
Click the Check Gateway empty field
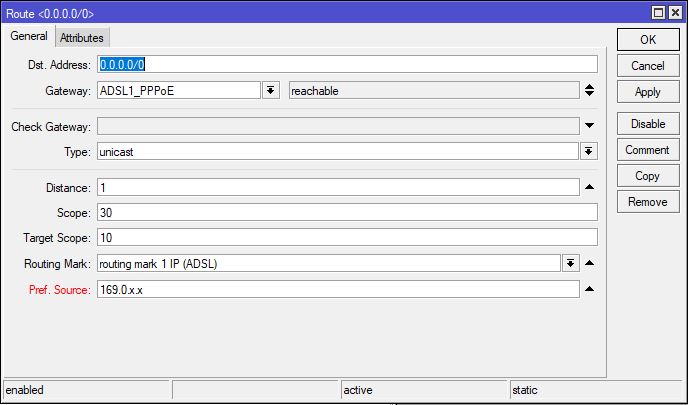tap(338, 126)
